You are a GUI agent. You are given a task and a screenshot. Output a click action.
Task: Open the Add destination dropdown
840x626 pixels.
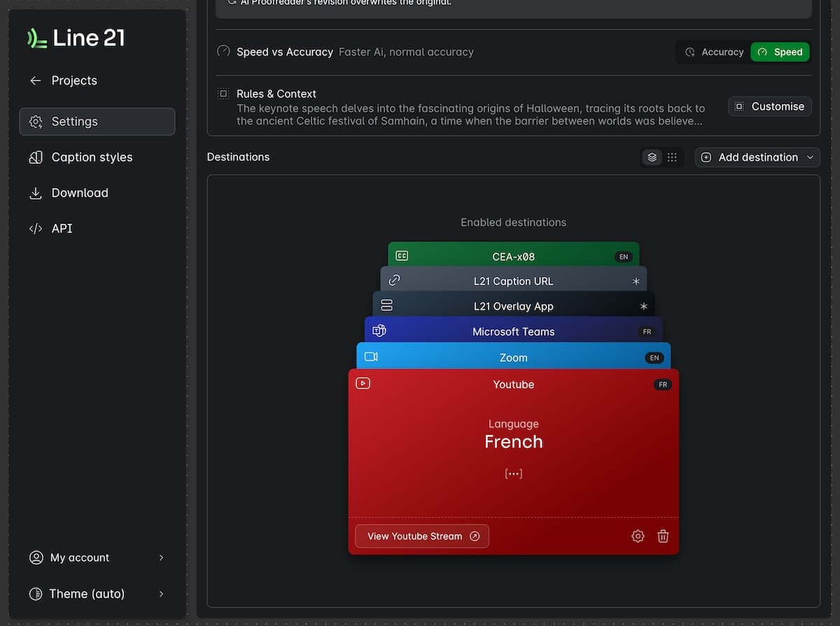757,157
